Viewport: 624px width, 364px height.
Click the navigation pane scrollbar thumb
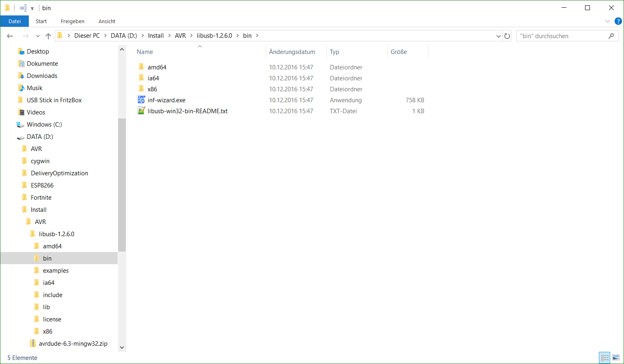pos(122,185)
